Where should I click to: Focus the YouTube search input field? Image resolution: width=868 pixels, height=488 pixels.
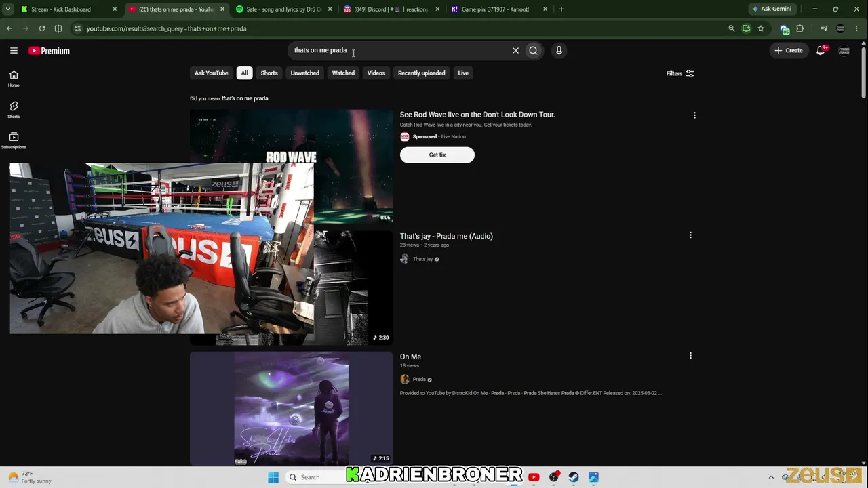tap(400, 50)
